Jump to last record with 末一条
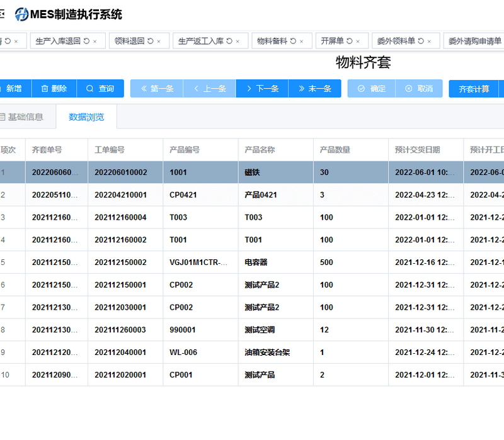This screenshot has height=440, width=504. [x=314, y=89]
